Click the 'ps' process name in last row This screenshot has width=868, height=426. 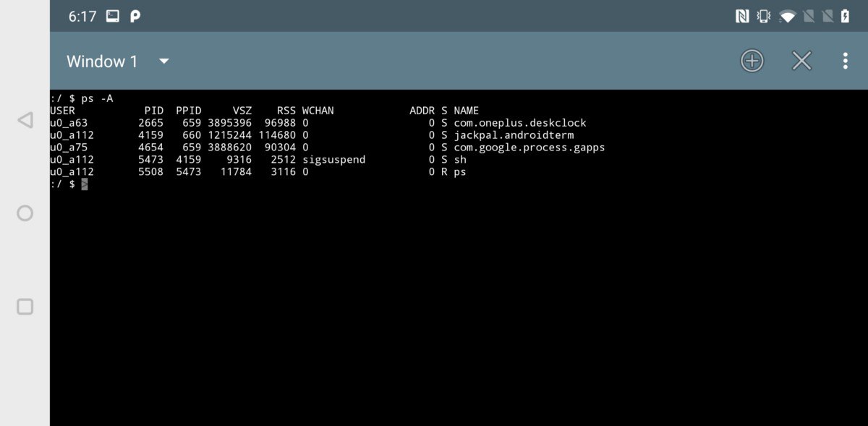point(460,172)
